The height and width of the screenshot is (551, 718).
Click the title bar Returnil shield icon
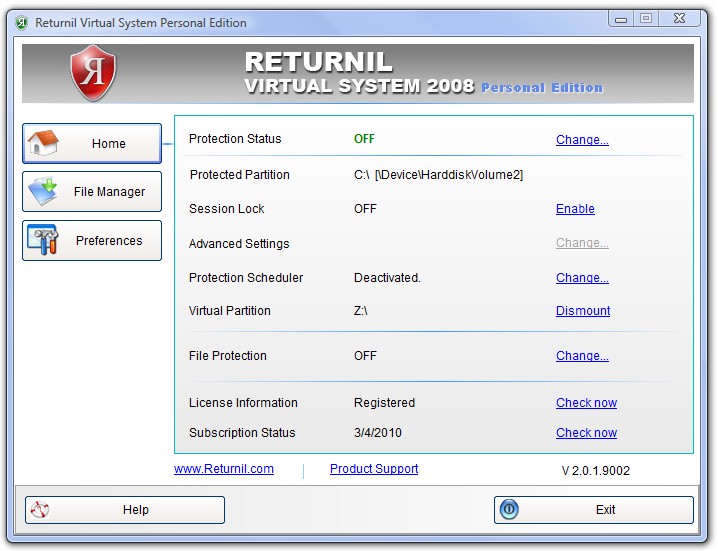(x=22, y=23)
